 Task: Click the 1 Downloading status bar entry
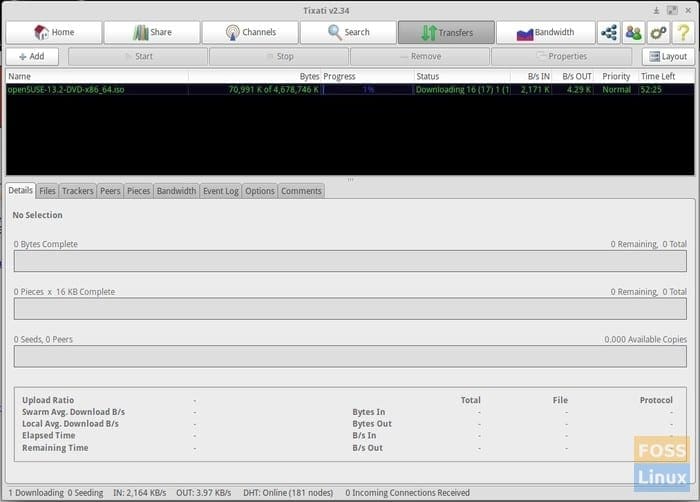[36, 493]
